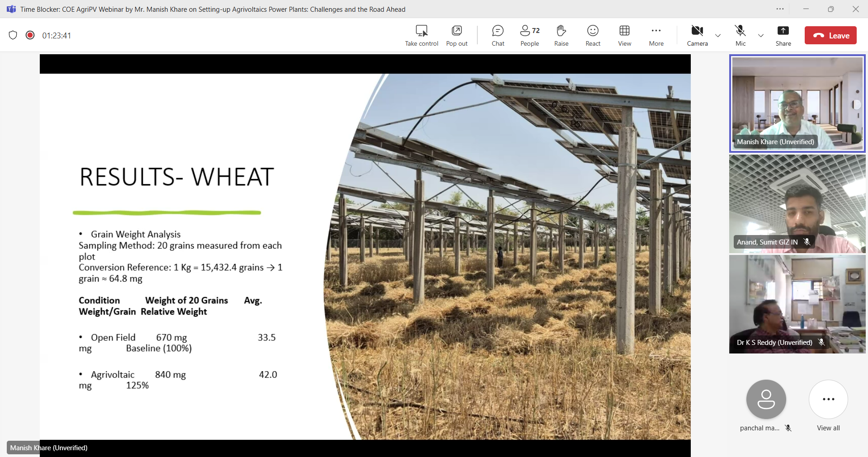Click the Share screen icon
Image resolution: width=868 pixels, height=457 pixels.
(x=783, y=35)
